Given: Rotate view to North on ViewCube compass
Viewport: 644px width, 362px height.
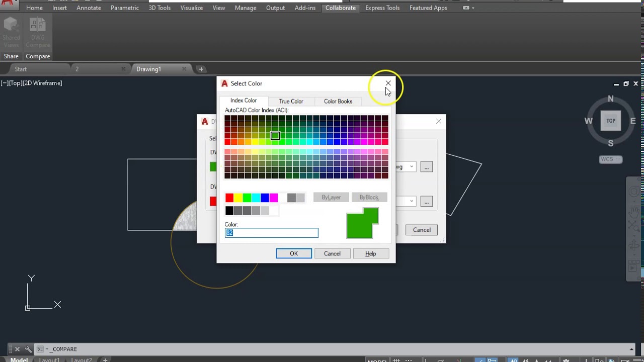Looking at the screenshot, I should click(611, 99).
